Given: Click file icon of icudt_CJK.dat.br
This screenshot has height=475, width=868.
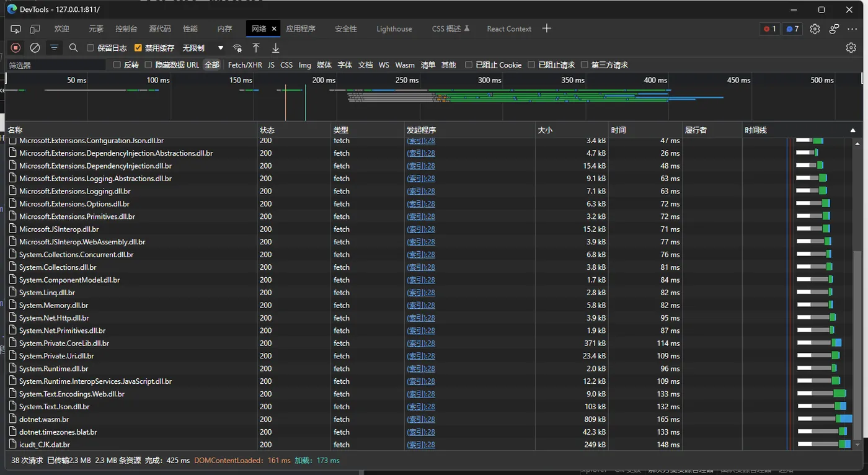Looking at the screenshot, I should pyautogui.click(x=12, y=445).
